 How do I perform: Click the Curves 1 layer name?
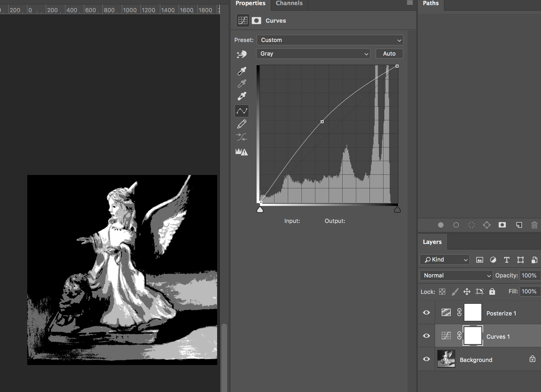pyautogui.click(x=498, y=336)
